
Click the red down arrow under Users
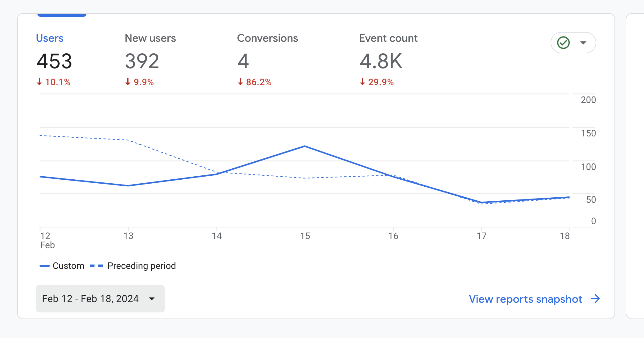click(x=39, y=82)
